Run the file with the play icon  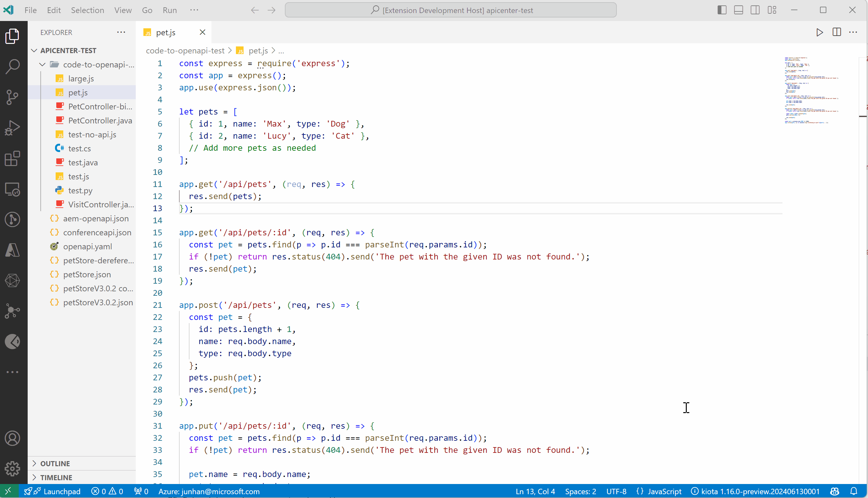(x=819, y=32)
